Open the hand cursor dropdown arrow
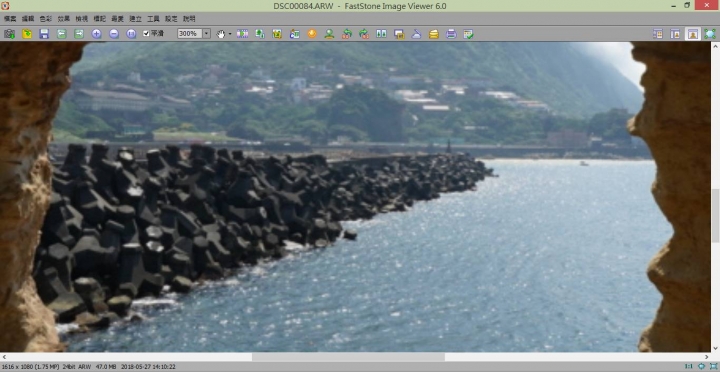Screen dimensions: 720x372 click(x=230, y=34)
